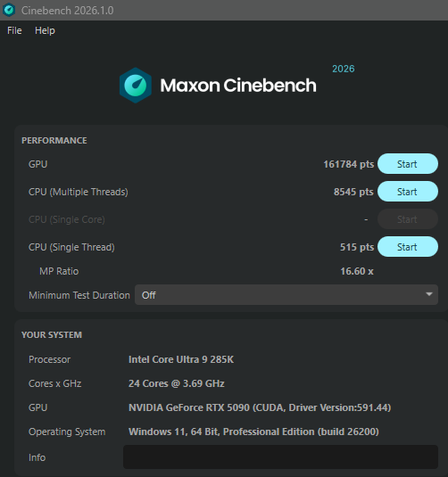Image resolution: width=448 pixels, height=477 pixels.
Task: Click the greyed-out CPU (Single Core) label
Action: coord(67,219)
